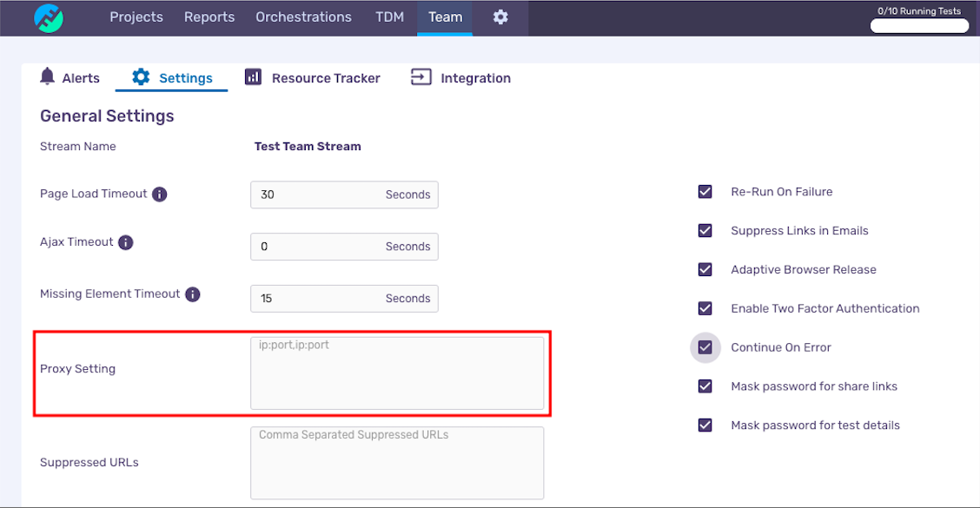This screenshot has width=980, height=508.
Task: Click the '0/10 Running Tests' label
Action: [919, 10]
